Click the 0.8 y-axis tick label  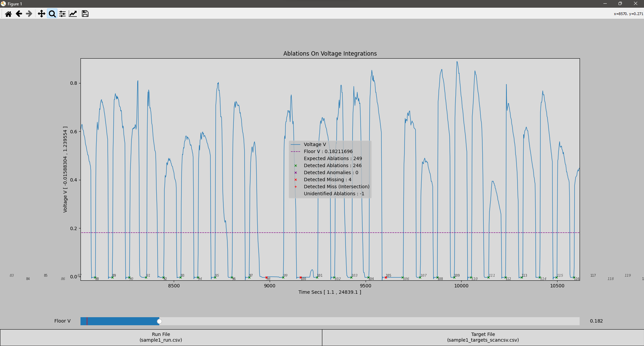click(x=73, y=83)
